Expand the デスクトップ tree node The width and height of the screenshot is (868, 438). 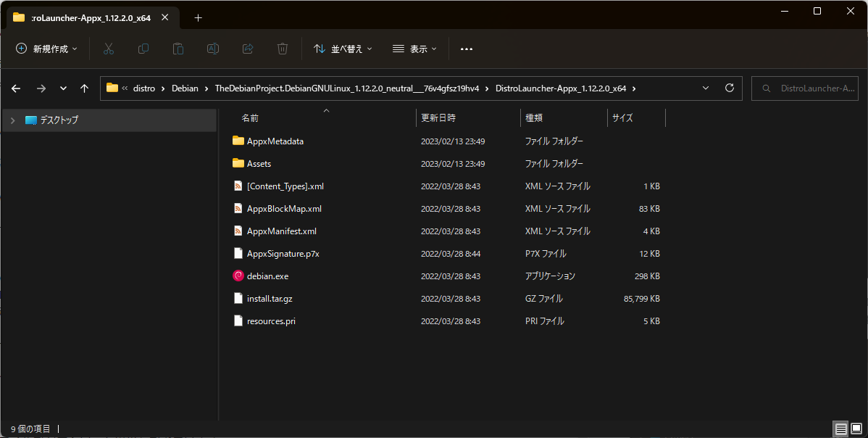[x=13, y=120]
